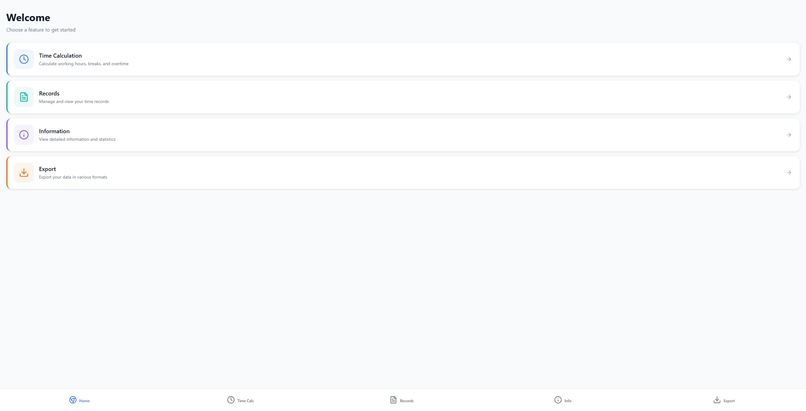Open arrow on Time Calculation card

coord(789,59)
